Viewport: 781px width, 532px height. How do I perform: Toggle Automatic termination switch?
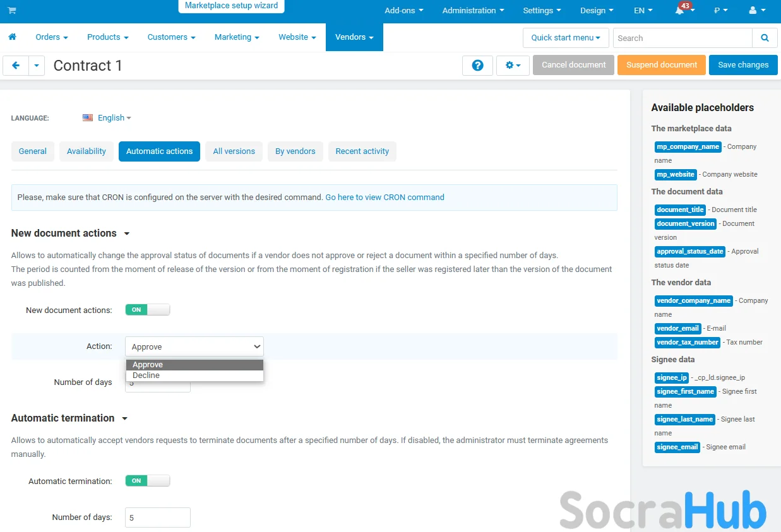[148, 481]
